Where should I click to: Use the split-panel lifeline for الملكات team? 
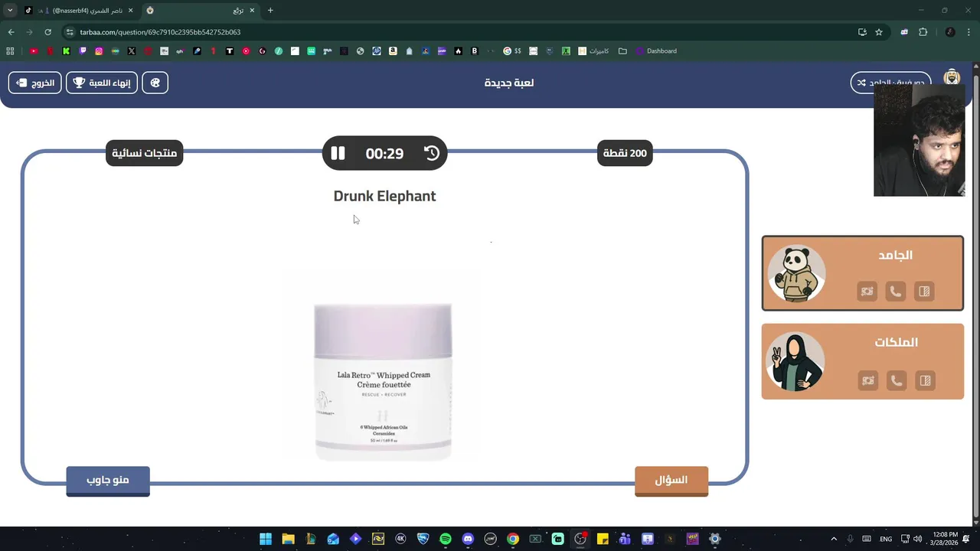coord(925,380)
